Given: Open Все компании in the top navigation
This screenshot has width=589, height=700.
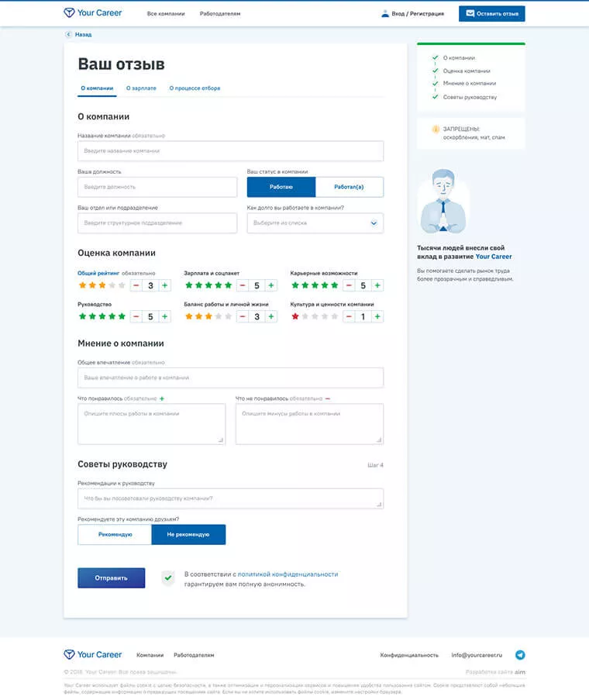Looking at the screenshot, I should [x=166, y=14].
